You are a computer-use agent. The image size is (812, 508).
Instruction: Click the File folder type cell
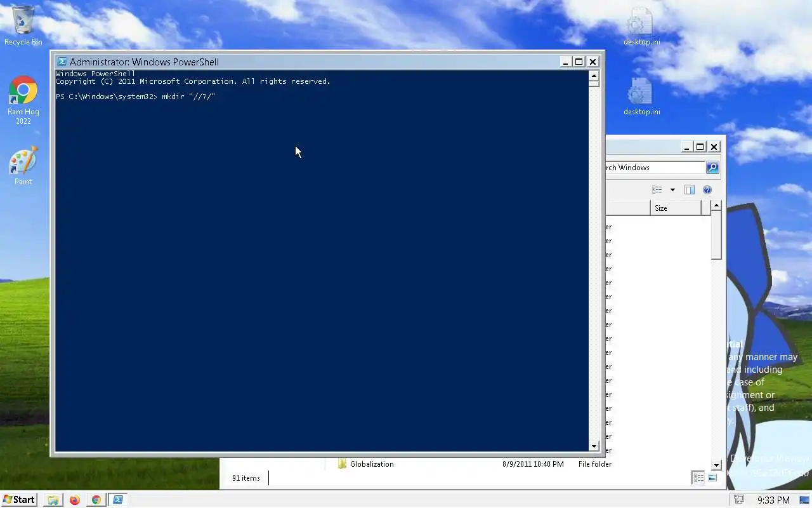tap(595, 464)
